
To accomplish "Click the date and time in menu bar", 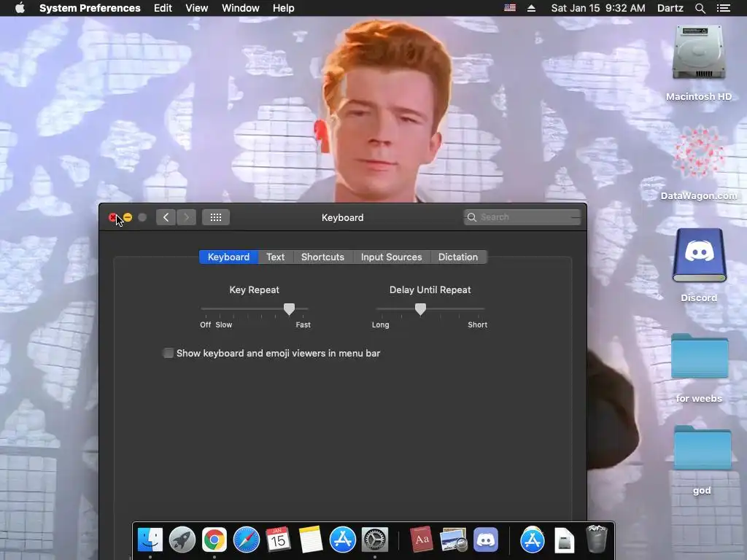I will 598,8.
